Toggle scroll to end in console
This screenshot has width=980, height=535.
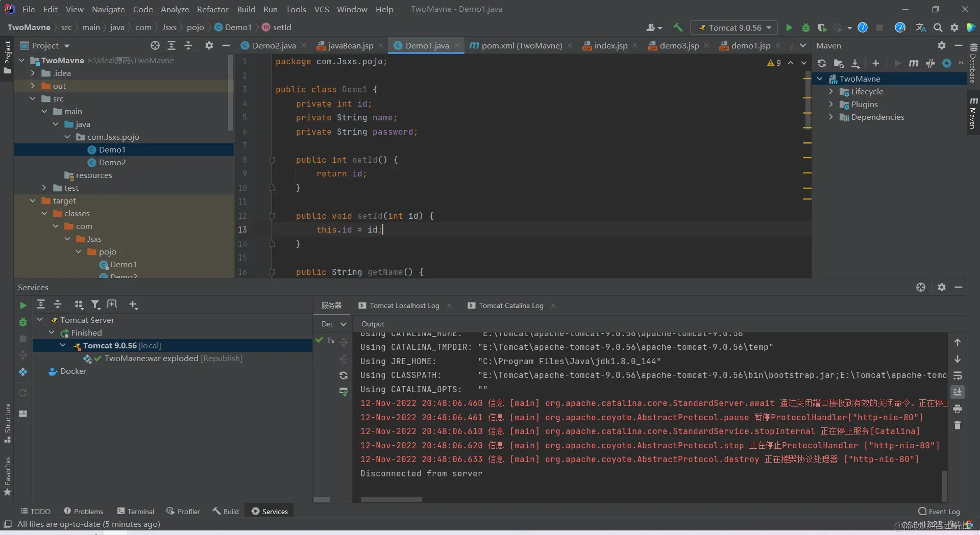[x=958, y=392]
